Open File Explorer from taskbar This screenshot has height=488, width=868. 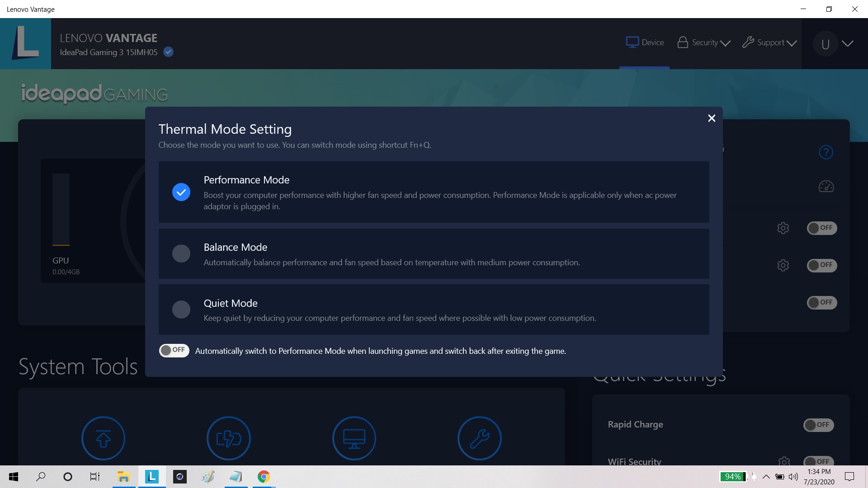click(123, 477)
